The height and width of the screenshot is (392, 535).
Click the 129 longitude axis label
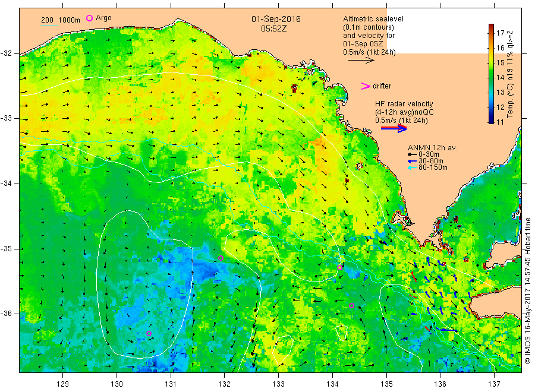(x=63, y=384)
